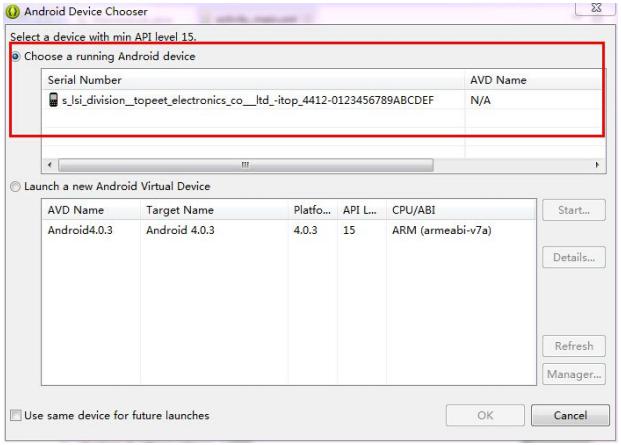Viewport: 621px width, 445px height.
Task: Click the horizontal scrollbar thumb
Action: (x=246, y=165)
